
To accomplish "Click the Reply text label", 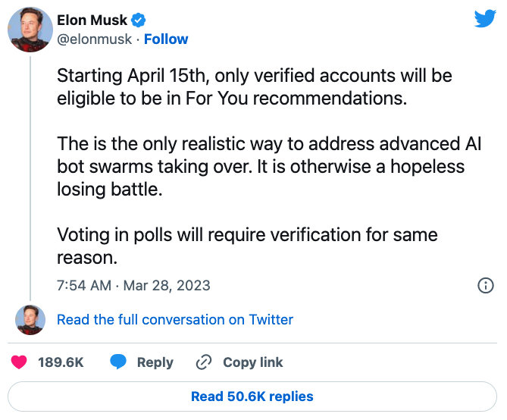I will click(x=155, y=362).
